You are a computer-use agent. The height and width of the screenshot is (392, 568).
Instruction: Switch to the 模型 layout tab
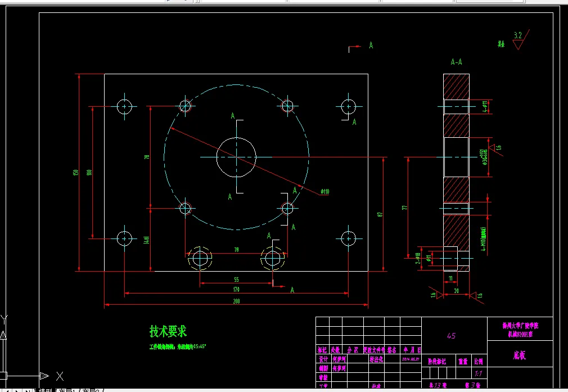tap(44, 390)
